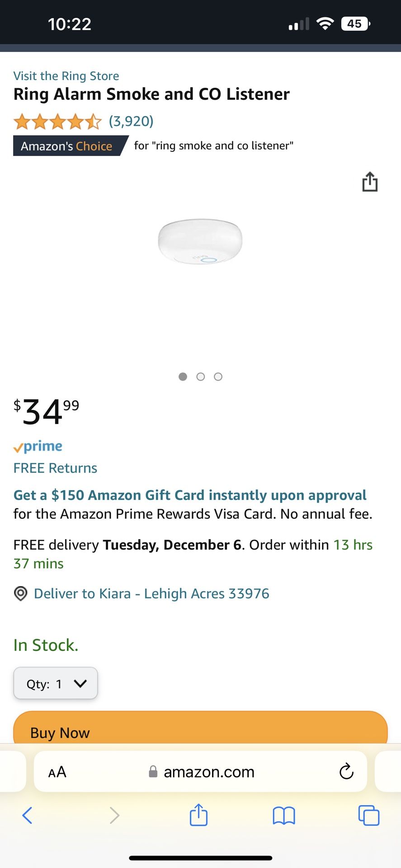Reload the page
The image size is (401, 868).
click(x=346, y=771)
